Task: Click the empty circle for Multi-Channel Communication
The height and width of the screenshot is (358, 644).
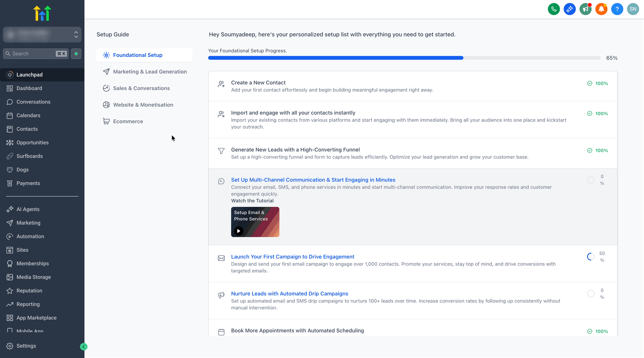Action: click(x=591, y=180)
